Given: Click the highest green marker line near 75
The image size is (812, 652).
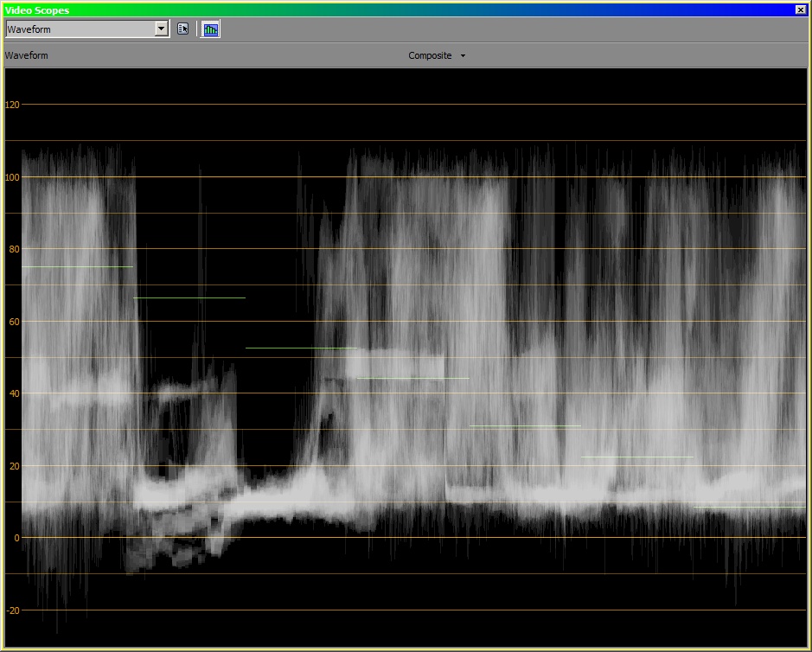Looking at the screenshot, I should tap(78, 266).
